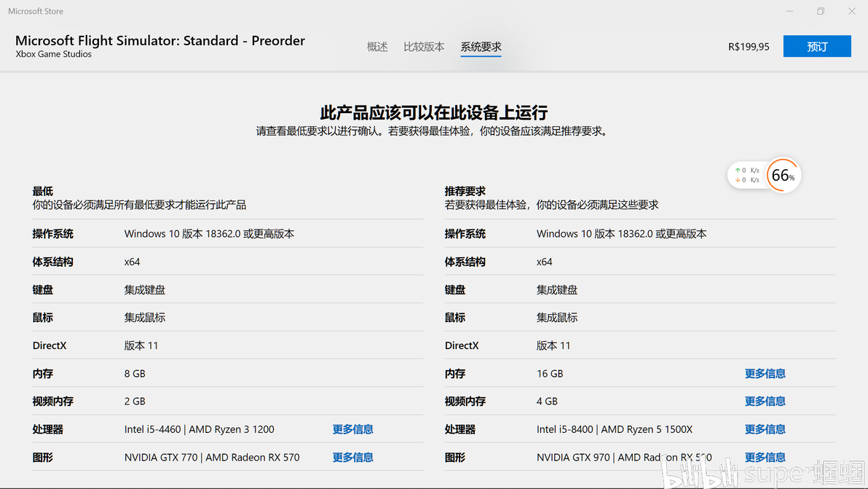Image resolution: width=868 pixels, height=489 pixels.
Task: Click recommended 视频内存 value 4 GB
Action: pyautogui.click(x=547, y=402)
